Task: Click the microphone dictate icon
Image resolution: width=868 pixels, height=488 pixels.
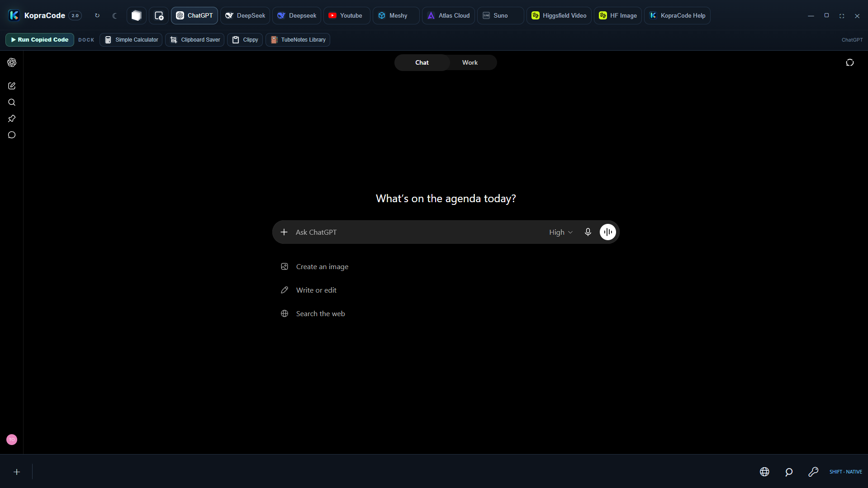Action: [x=588, y=232]
